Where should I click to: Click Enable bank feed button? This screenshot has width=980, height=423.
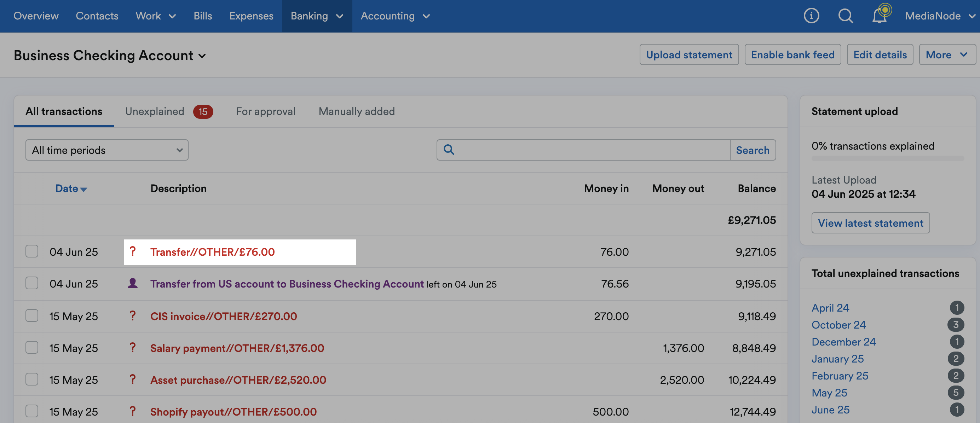coord(792,54)
